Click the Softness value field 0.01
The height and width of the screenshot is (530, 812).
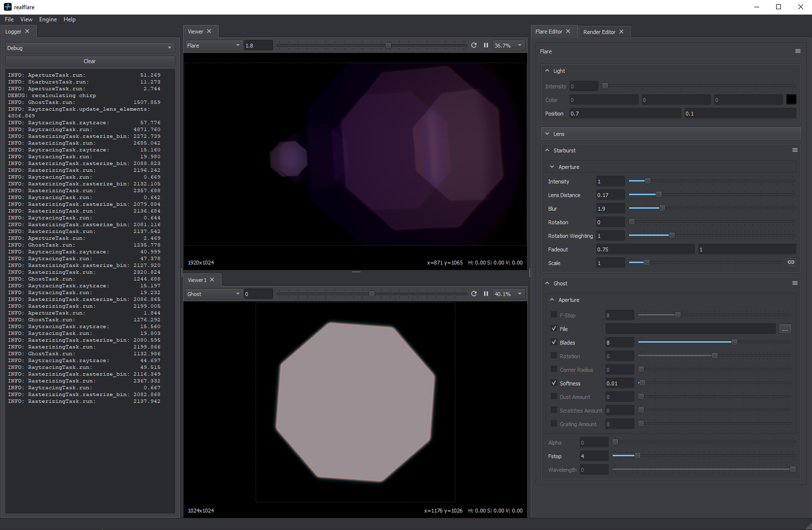pyautogui.click(x=619, y=383)
